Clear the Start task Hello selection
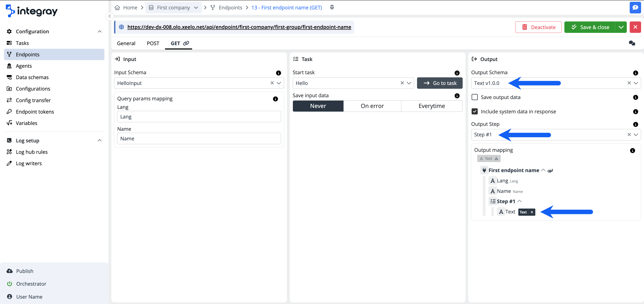Viewport: 644px width, 304px height. 402,83
